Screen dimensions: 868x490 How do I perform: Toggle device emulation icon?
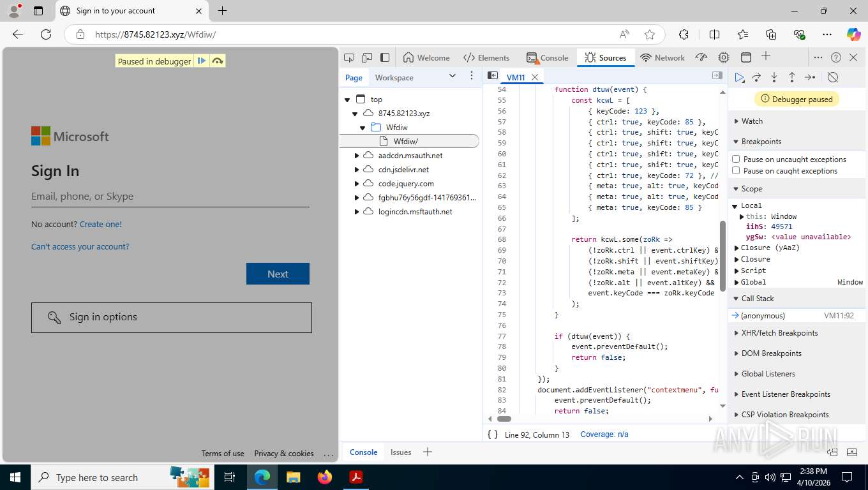tap(367, 57)
